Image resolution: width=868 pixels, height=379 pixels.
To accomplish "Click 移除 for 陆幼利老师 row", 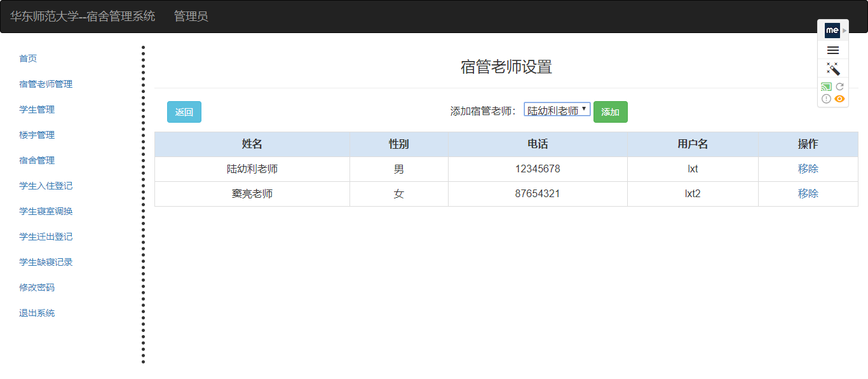I will coord(808,169).
